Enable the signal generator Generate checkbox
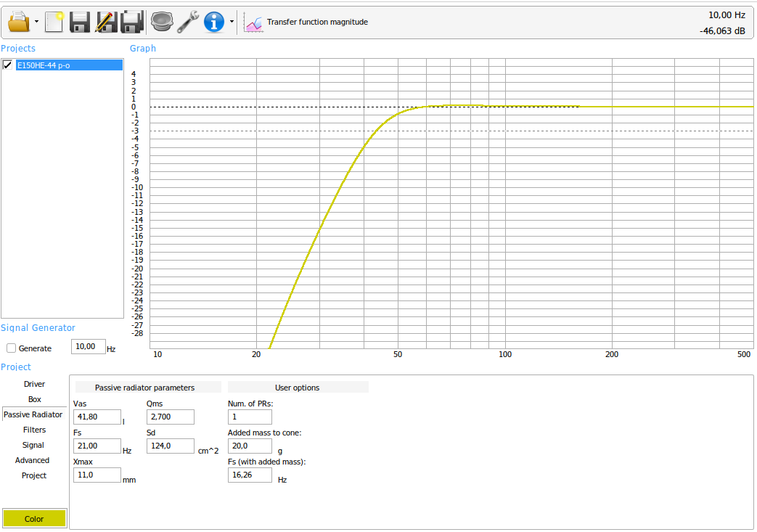757x532 pixels. pyautogui.click(x=11, y=348)
